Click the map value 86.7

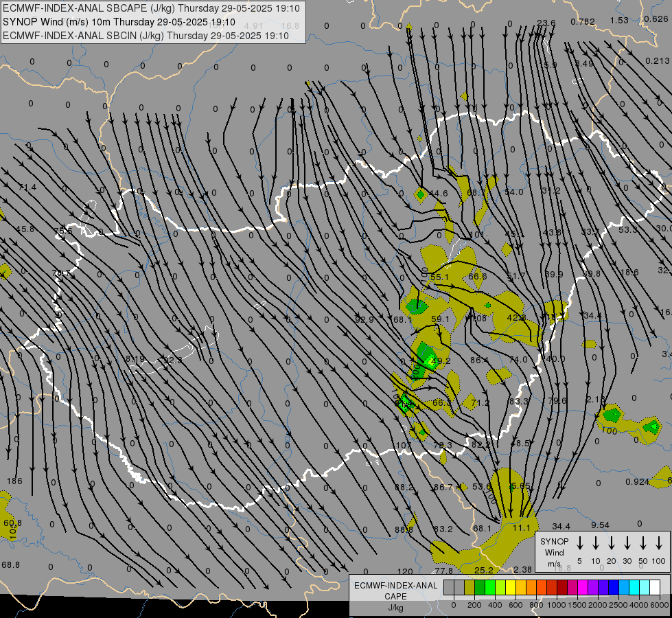pos(443,488)
